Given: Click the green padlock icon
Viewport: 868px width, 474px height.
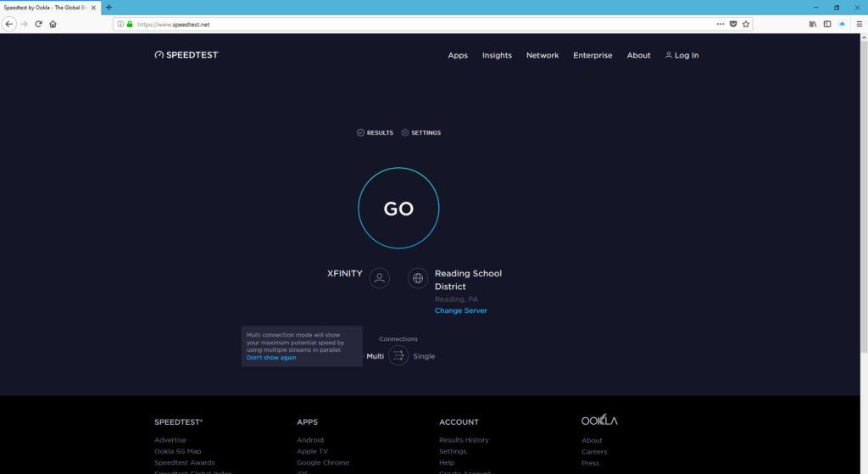Looking at the screenshot, I should (130, 24).
